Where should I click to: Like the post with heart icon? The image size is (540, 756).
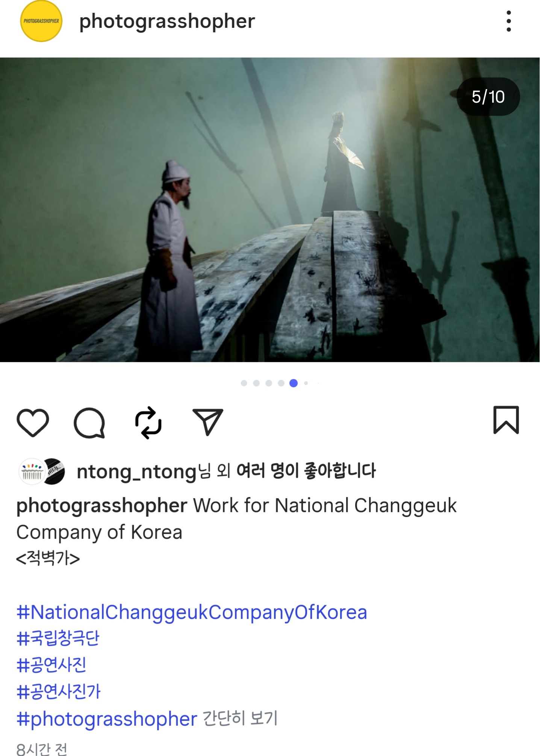point(33,422)
